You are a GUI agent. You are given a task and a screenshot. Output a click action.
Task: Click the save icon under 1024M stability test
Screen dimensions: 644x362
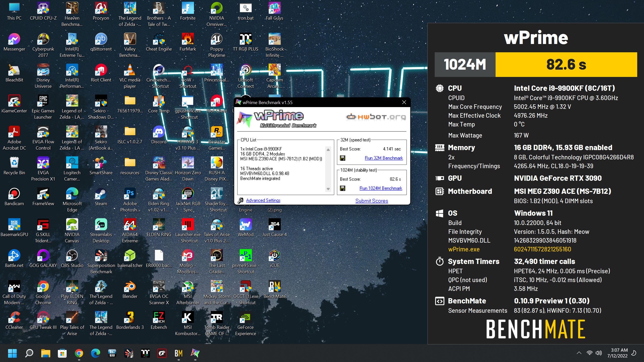pos(342,188)
